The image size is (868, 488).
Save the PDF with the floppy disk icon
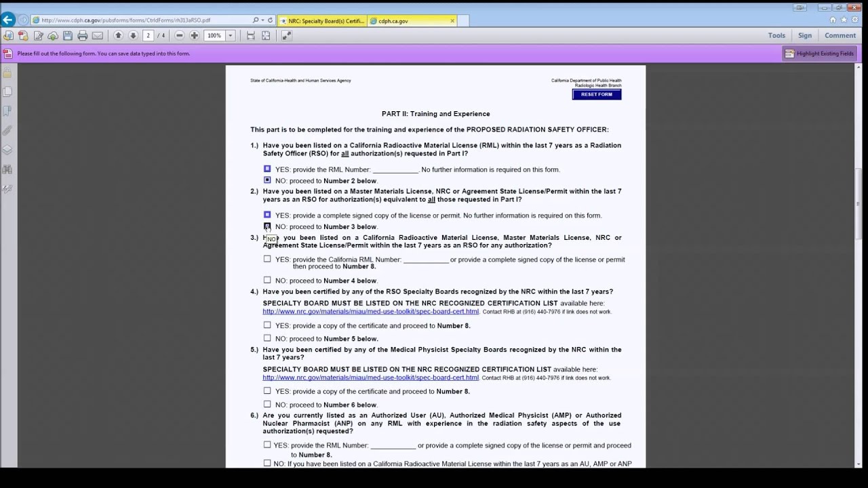coord(68,35)
